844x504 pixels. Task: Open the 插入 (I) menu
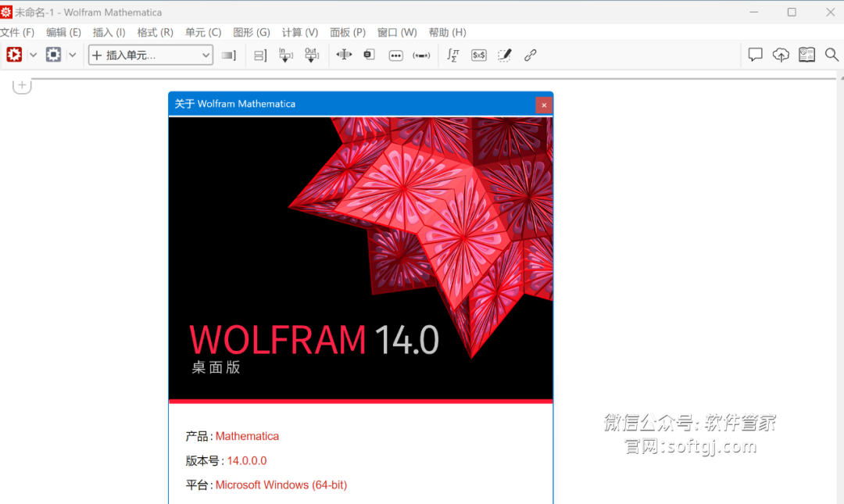[x=109, y=32]
